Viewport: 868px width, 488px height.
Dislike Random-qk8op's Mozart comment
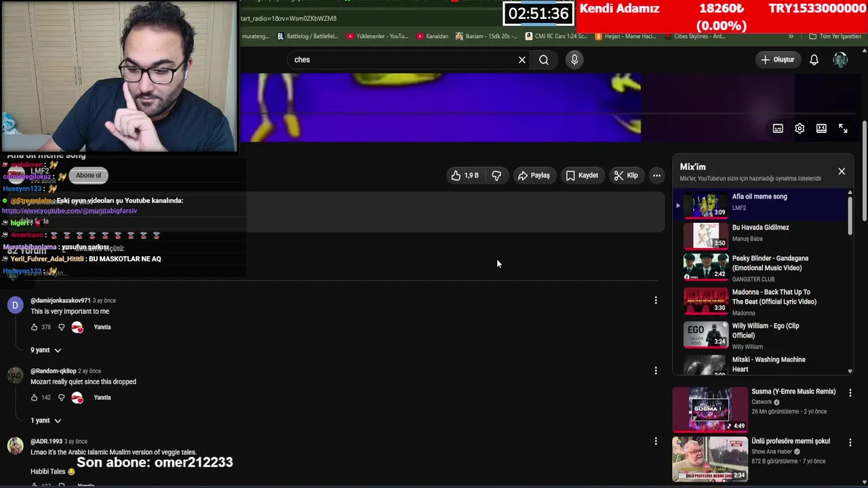coord(61,398)
